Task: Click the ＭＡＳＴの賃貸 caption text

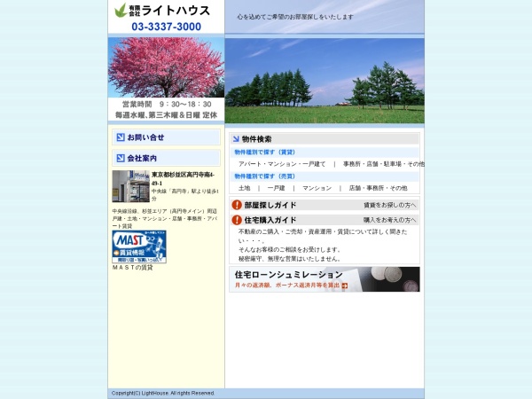Action: 133,268
